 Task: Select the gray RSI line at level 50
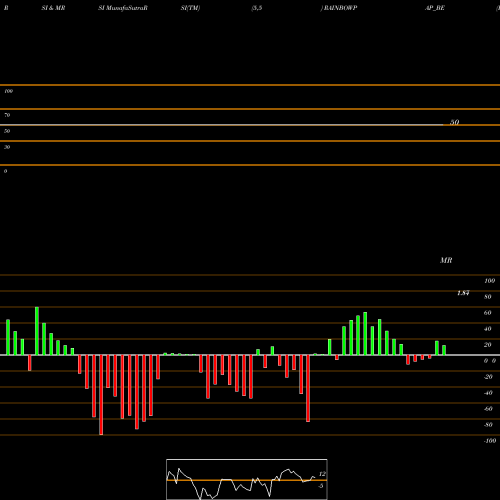click(x=222, y=125)
